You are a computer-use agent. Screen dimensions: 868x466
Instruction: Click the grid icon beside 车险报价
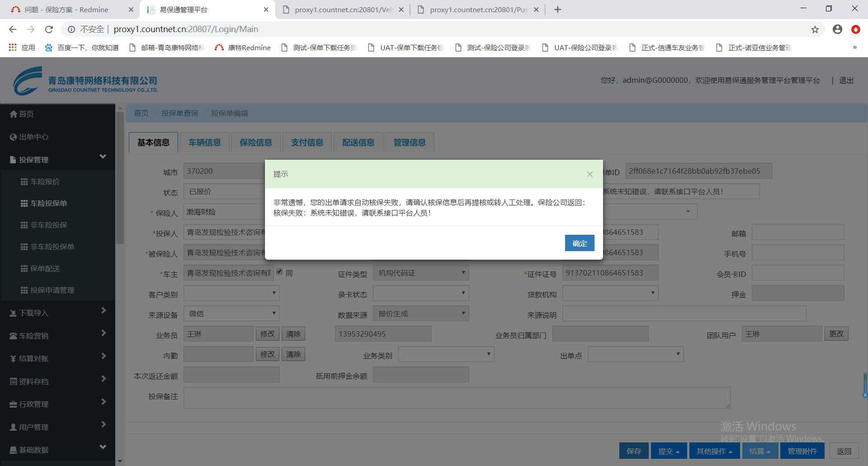tap(24, 182)
